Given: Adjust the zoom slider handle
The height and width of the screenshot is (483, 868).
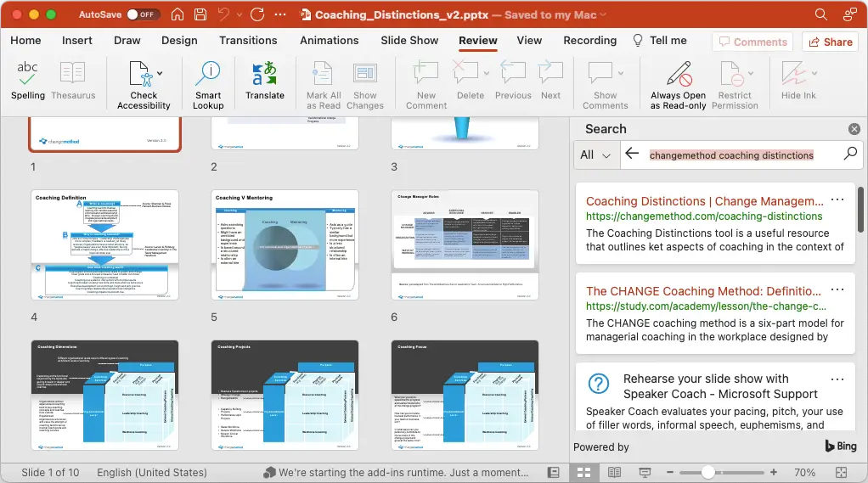Looking at the screenshot, I should pos(707,473).
